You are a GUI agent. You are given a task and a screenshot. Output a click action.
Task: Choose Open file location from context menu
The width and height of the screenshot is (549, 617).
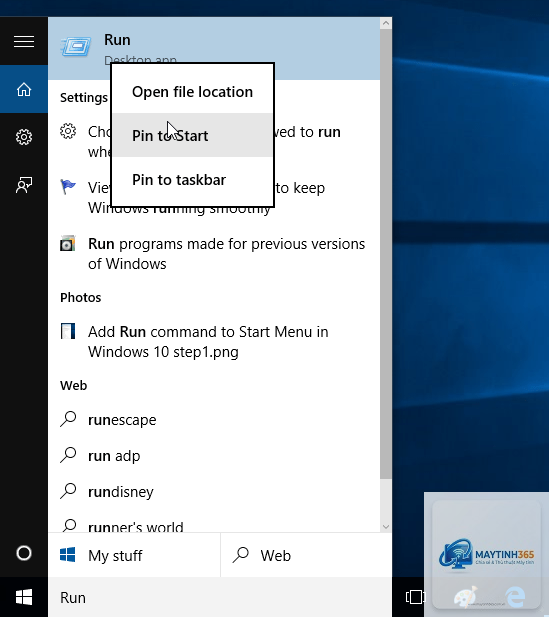click(192, 92)
